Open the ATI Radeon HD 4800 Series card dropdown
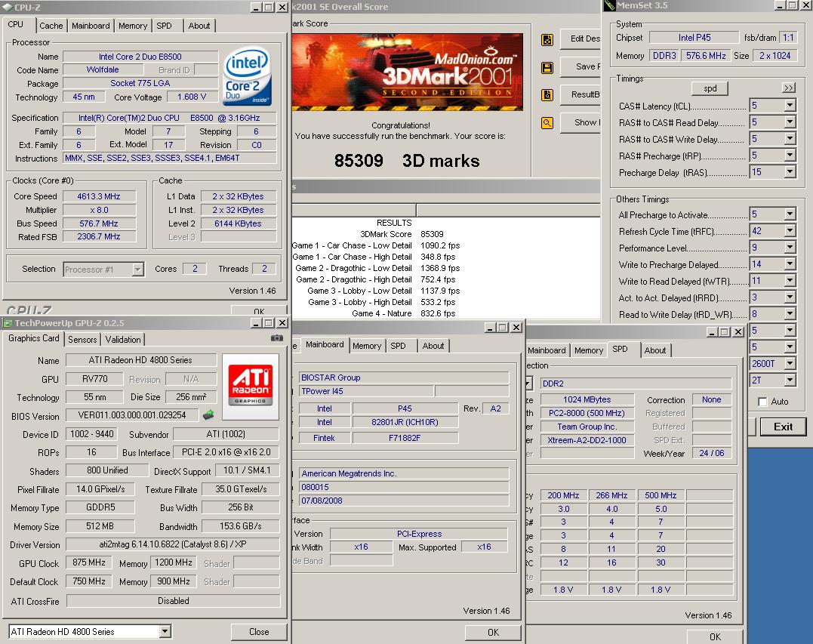 (x=165, y=631)
